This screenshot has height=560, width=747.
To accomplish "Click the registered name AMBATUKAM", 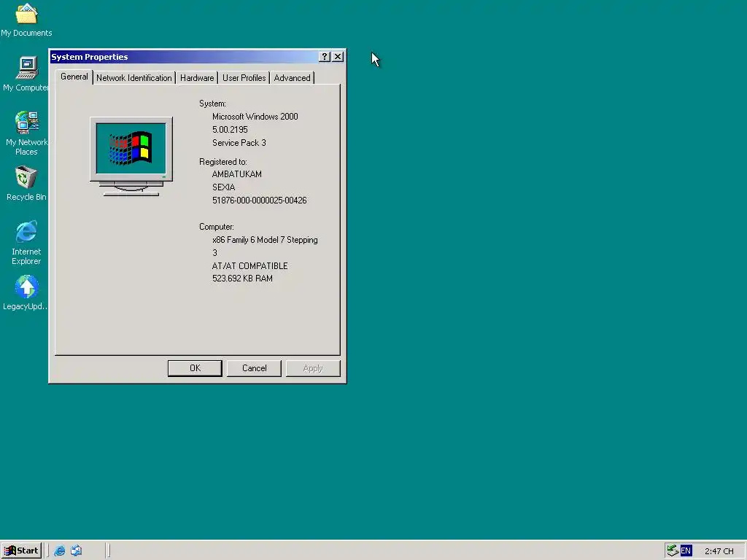I will click(237, 174).
